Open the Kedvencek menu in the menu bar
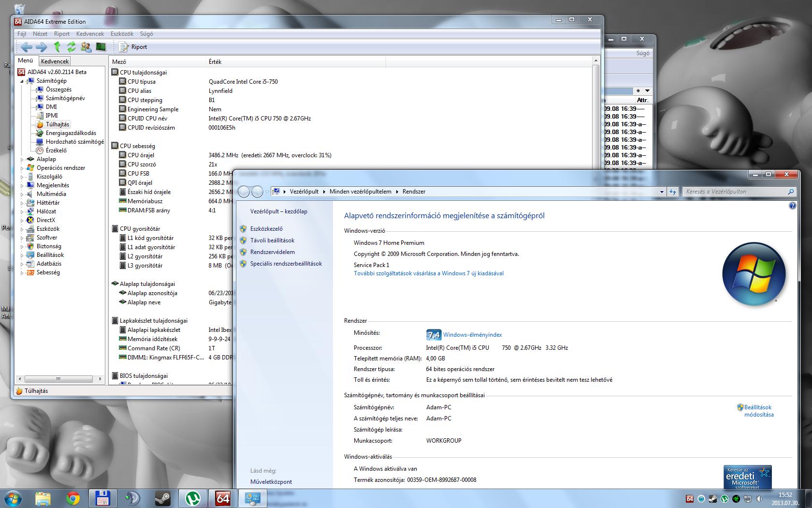This screenshot has width=812, height=508. click(x=90, y=34)
